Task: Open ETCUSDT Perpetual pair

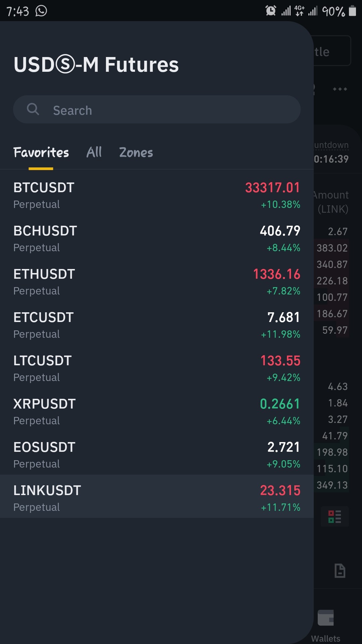Action: (x=157, y=325)
